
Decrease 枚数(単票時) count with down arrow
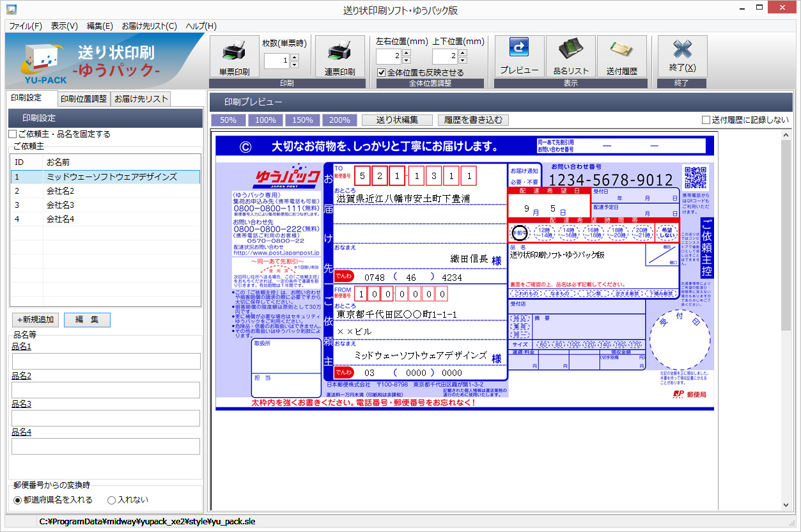click(x=295, y=65)
